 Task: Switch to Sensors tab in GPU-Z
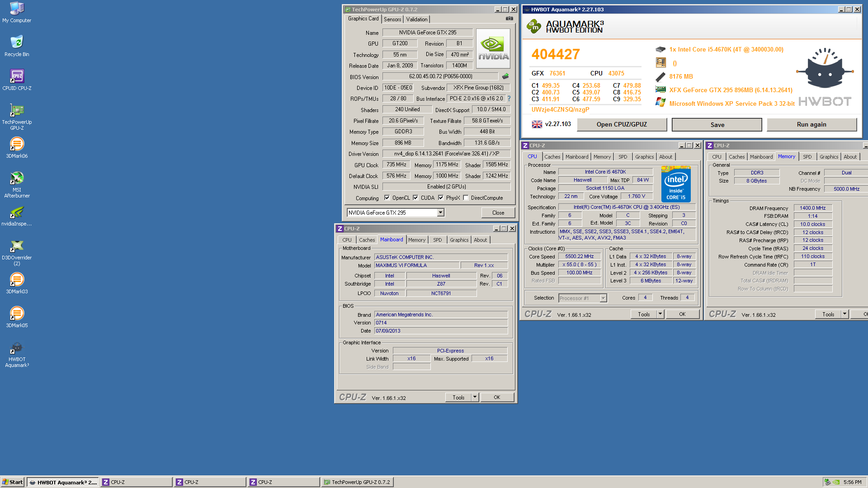click(x=392, y=19)
